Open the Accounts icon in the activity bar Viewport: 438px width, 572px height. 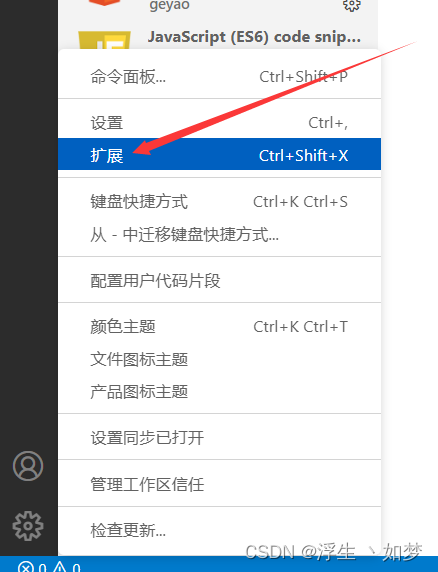[28, 466]
